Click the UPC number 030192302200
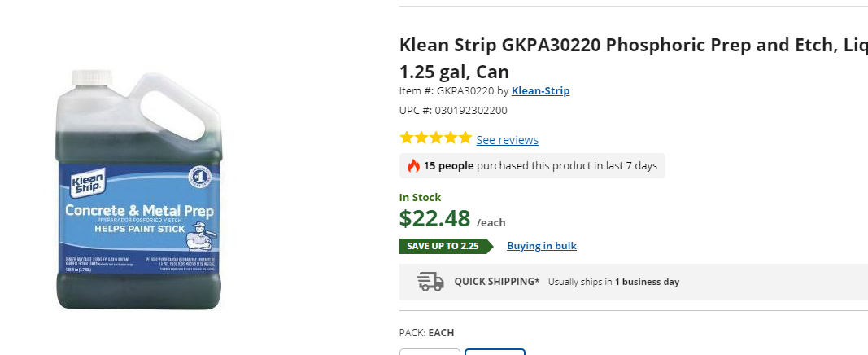 point(471,110)
